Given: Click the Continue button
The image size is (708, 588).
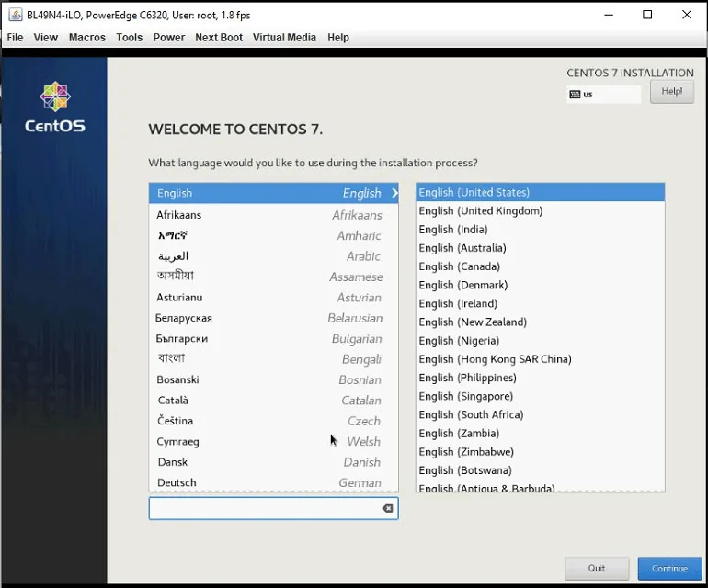Looking at the screenshot, I should tap(669, 569).
